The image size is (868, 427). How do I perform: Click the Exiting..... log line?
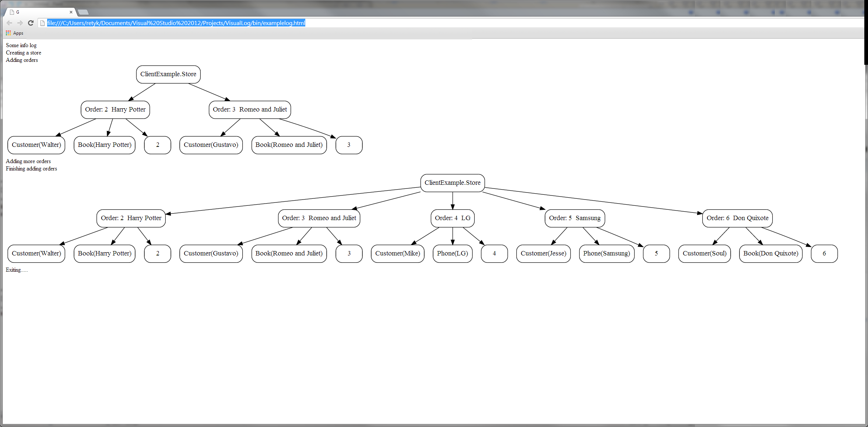click(17, 270)
